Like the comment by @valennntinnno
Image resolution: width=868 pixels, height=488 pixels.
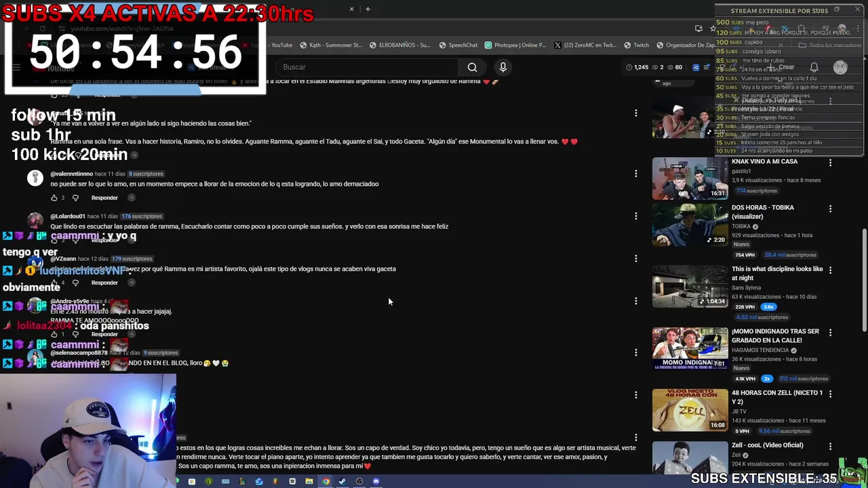54,198
